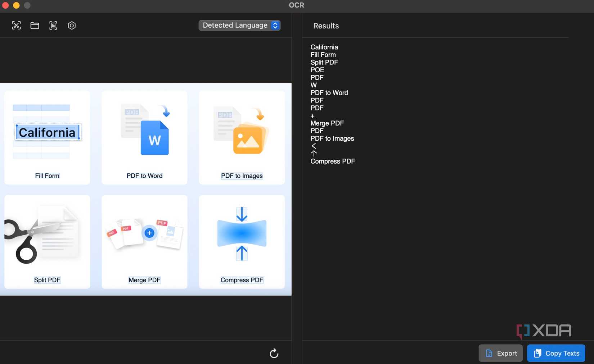
Task: Select the text region scan icon
Action: coord(53,26)
